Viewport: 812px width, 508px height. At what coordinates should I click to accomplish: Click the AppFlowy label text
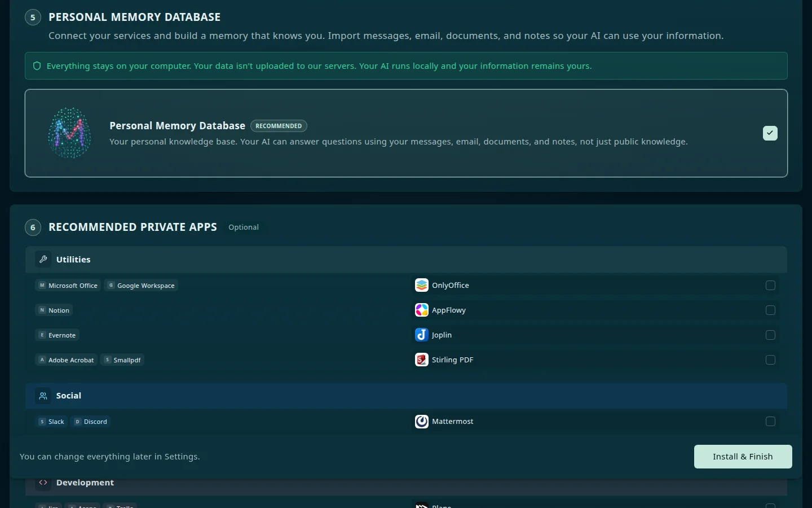pyautogui.click(x=449, y=310)
